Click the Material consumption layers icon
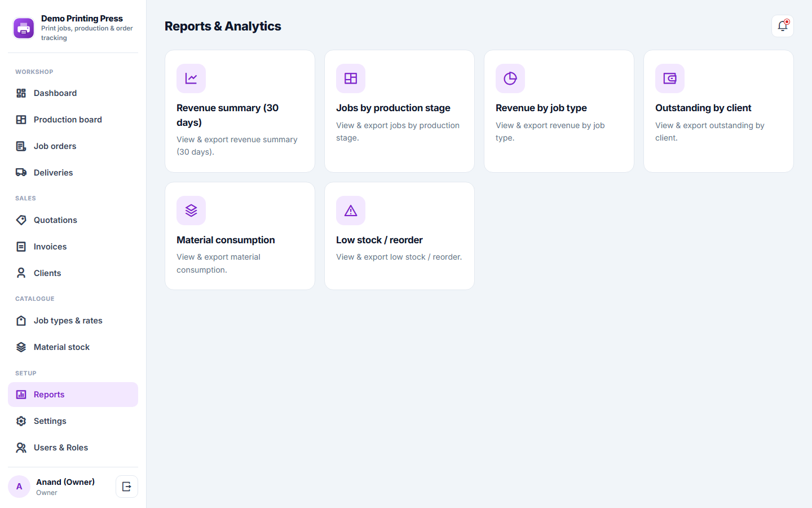The height and width of the screenshot is (508, 812). pos(191,211)
